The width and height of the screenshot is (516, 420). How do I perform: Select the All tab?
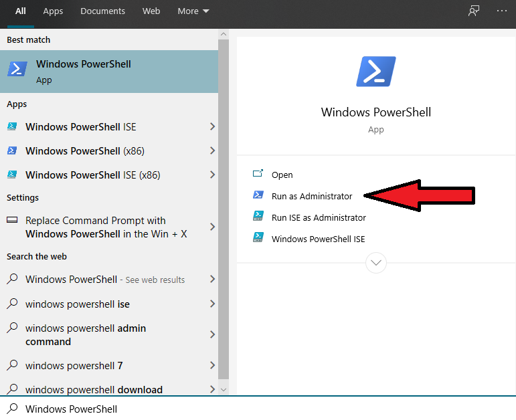pos(20,11)
